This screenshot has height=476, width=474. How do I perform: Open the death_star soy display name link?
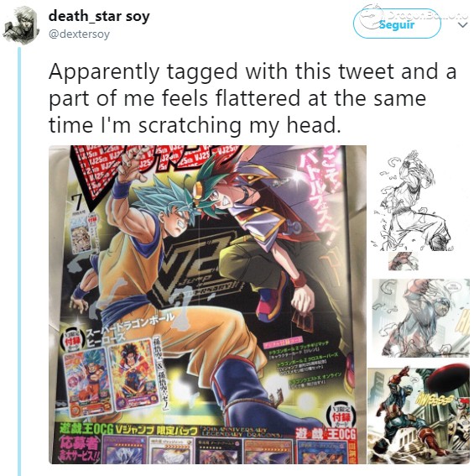click(x=99, y=16)
